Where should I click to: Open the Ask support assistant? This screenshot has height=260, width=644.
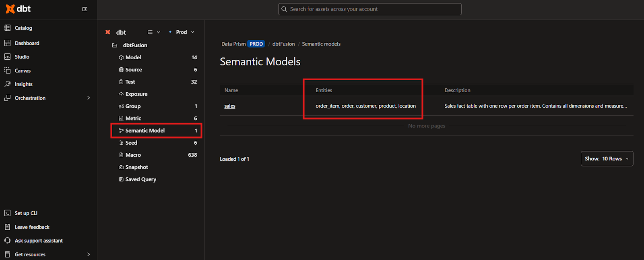coord(39,241)
